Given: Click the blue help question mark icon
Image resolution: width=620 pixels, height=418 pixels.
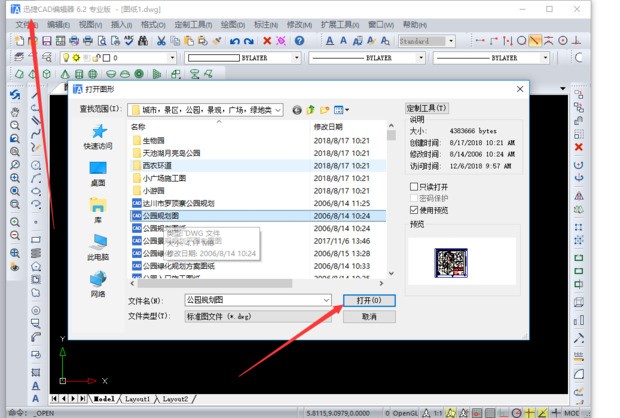Looking at the screenshot, I should 301,41.
